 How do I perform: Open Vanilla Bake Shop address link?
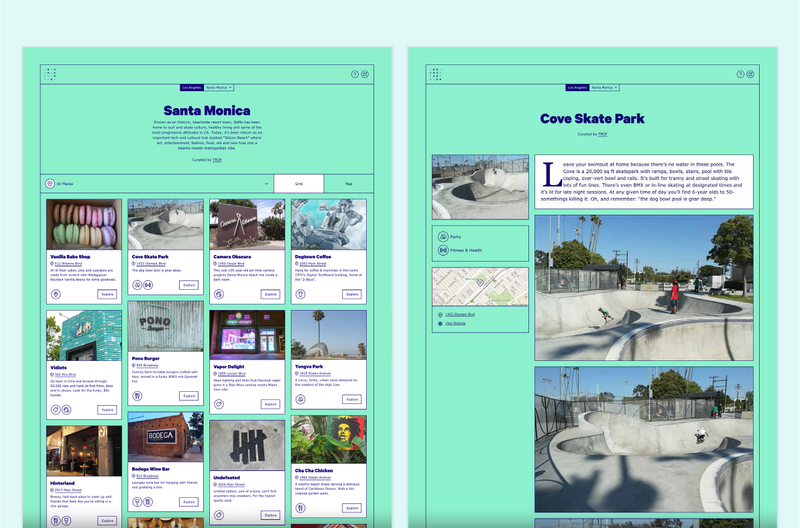(68, 264)
